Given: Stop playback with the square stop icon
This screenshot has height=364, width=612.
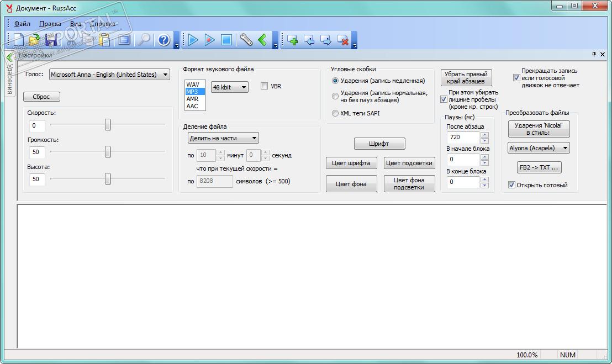Looking at the screenshot, I should coord(226,40).
